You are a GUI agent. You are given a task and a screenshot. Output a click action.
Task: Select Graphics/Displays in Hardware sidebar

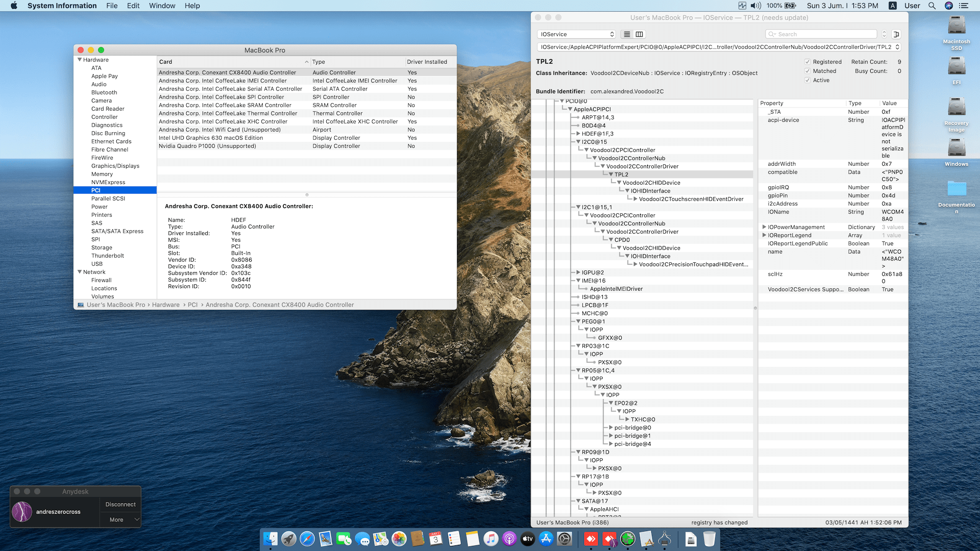pyautogui.click(x=115, y=166)
